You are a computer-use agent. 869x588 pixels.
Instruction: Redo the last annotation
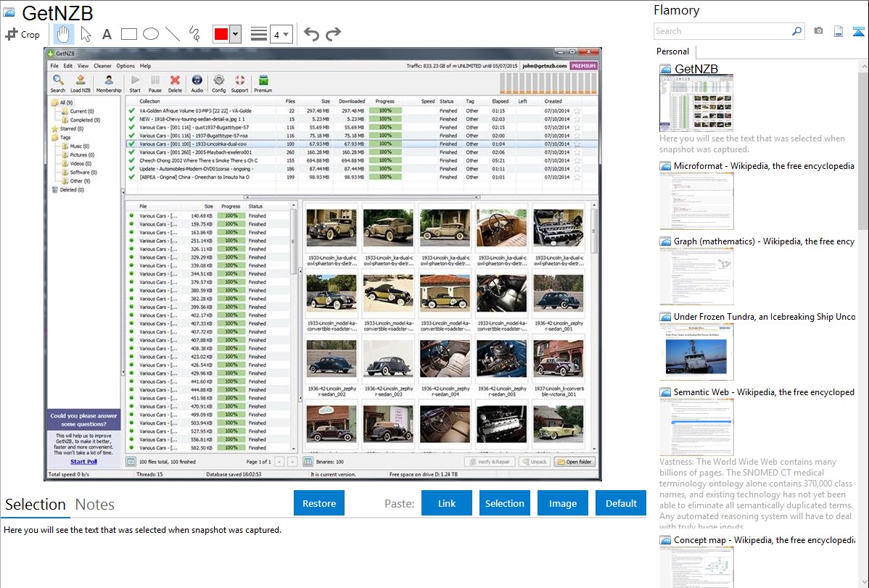[x=333, y=34]
